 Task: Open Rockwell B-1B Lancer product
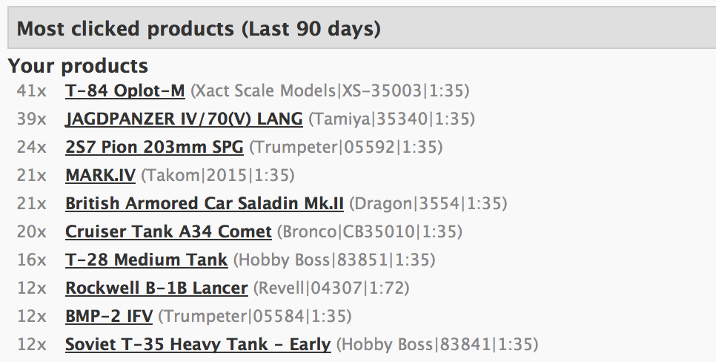click(157, 288)
